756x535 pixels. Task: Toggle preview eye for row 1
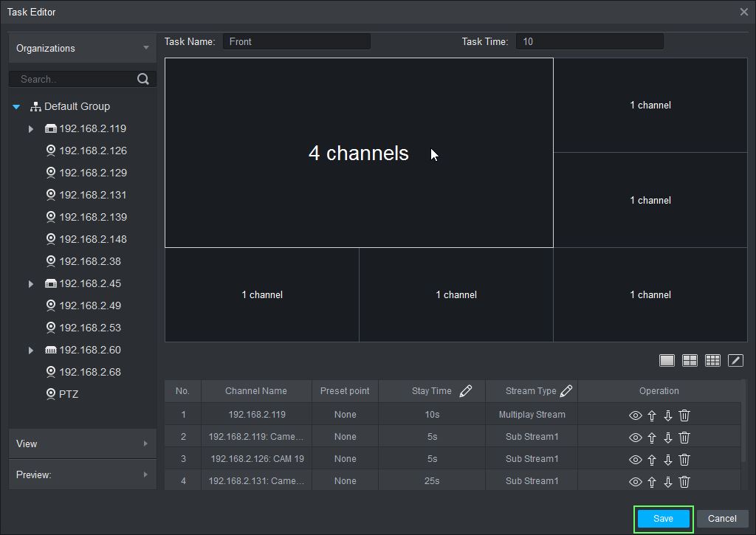coord(635,415)
